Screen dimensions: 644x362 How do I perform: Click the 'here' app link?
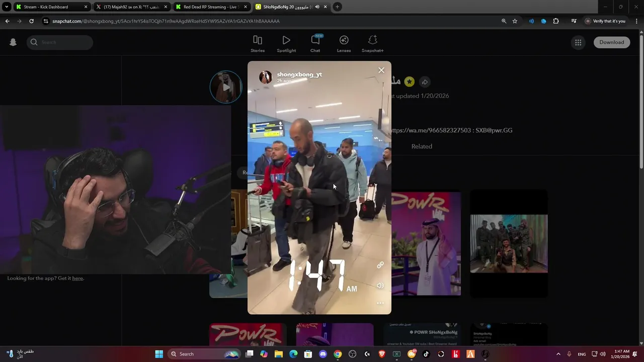pos(77,278)
